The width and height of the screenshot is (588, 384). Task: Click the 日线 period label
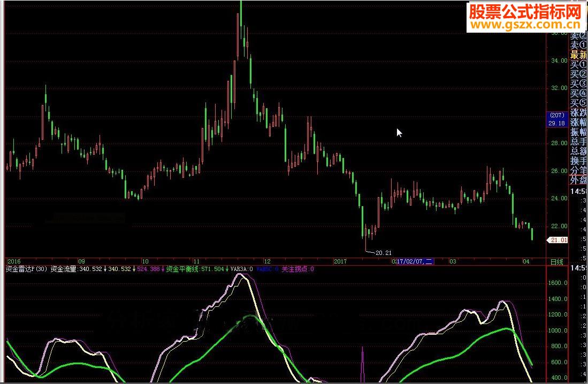coord(556,262)
